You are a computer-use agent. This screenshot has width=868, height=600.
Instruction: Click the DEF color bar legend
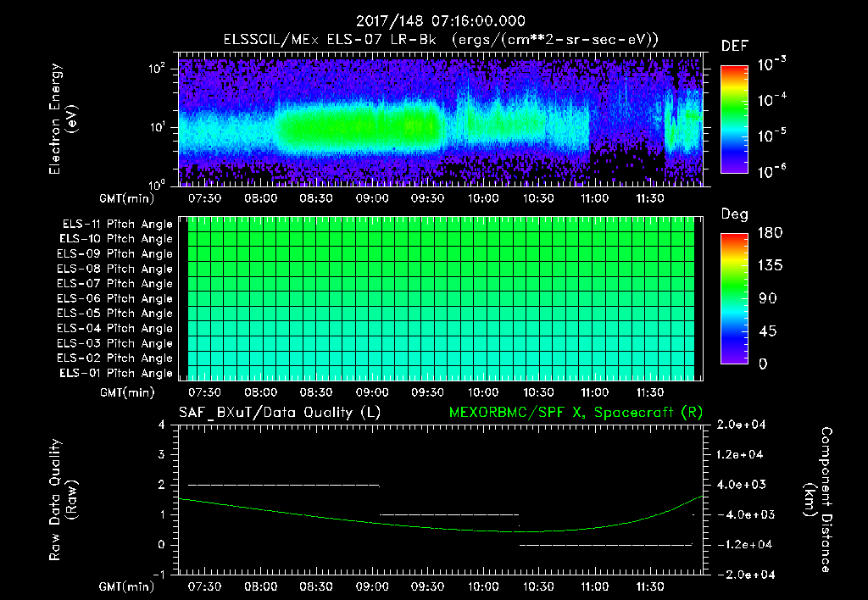(734, 119)
